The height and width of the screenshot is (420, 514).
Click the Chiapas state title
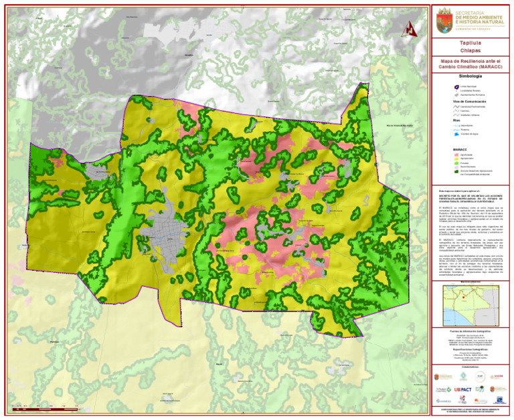click(x=470, y=51)
